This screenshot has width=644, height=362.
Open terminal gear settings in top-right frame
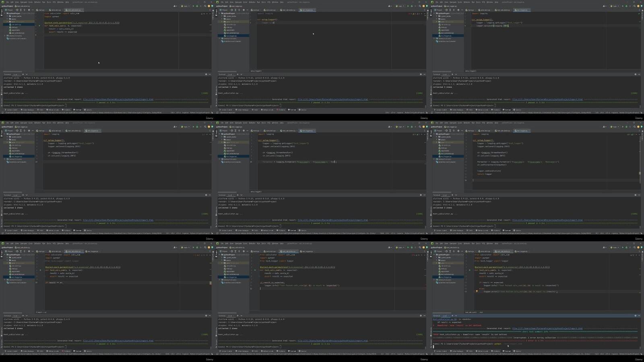coord(636,74)
